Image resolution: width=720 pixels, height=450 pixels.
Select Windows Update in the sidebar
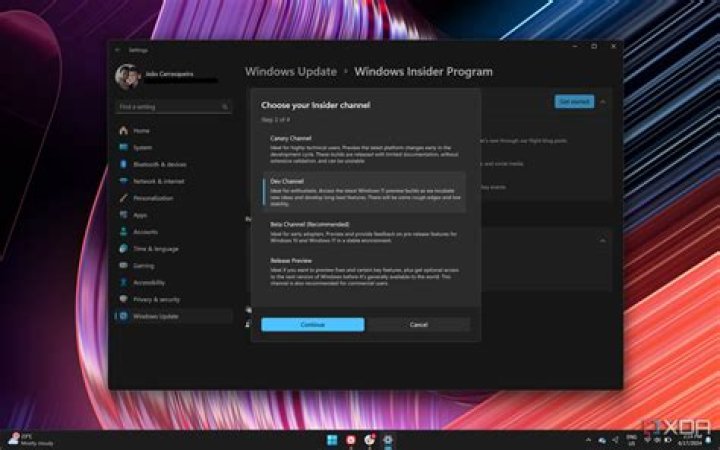click(x=174, y=316)
